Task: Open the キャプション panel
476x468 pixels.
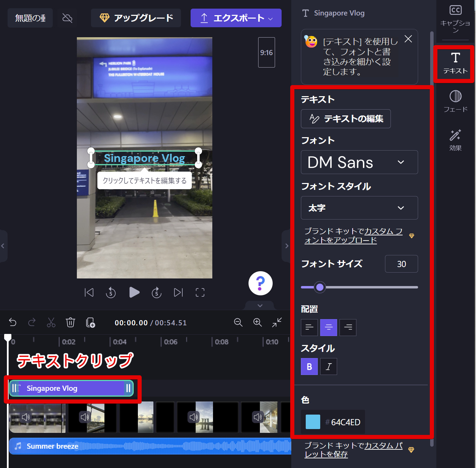Action: click(x=455, y=19)
